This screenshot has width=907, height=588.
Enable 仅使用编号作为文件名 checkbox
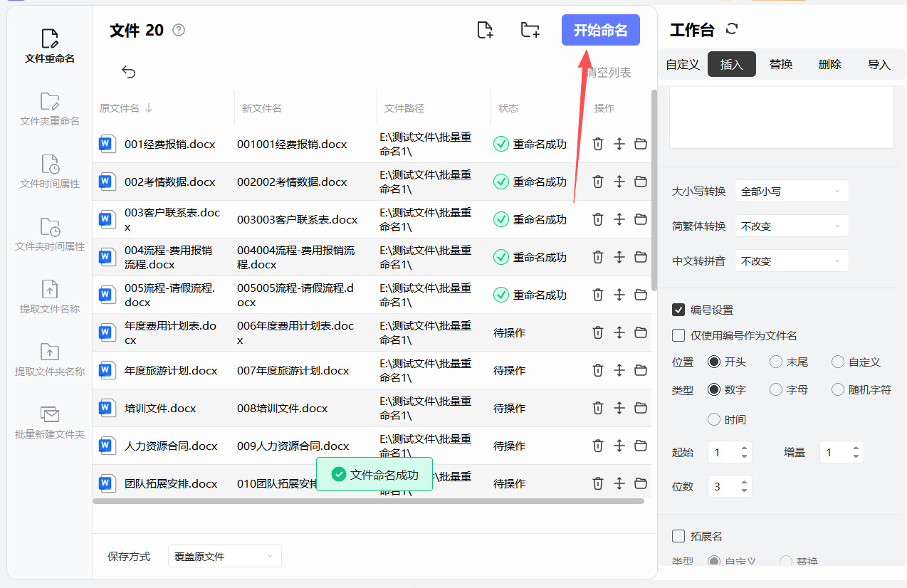click(678, 335)
